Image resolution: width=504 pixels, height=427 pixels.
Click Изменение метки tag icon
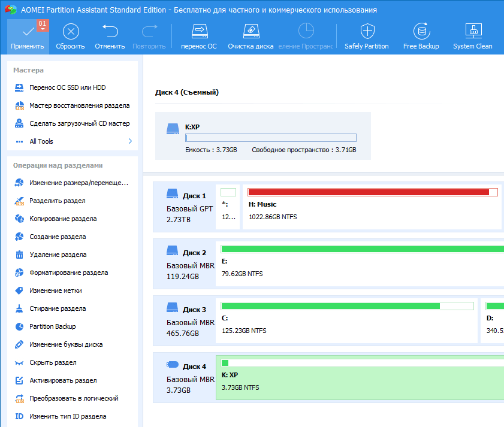pyautogui.click(x=19, y=290)
